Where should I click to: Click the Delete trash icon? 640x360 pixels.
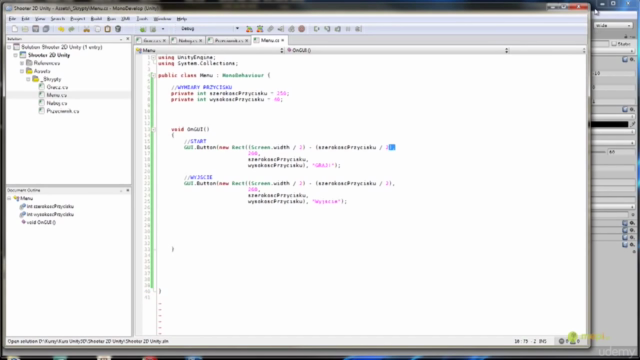point(118,29)
